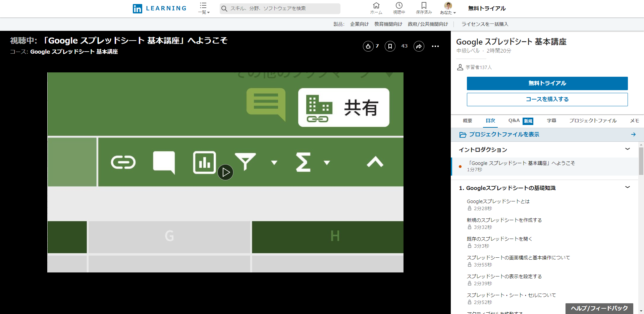
Task: Open 企業向け product link
Action: coord(359,24)
